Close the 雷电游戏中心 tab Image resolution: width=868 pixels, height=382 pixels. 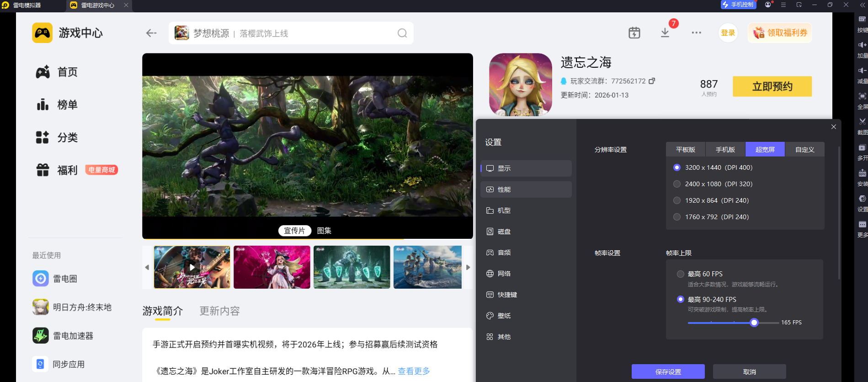[126, 5]
